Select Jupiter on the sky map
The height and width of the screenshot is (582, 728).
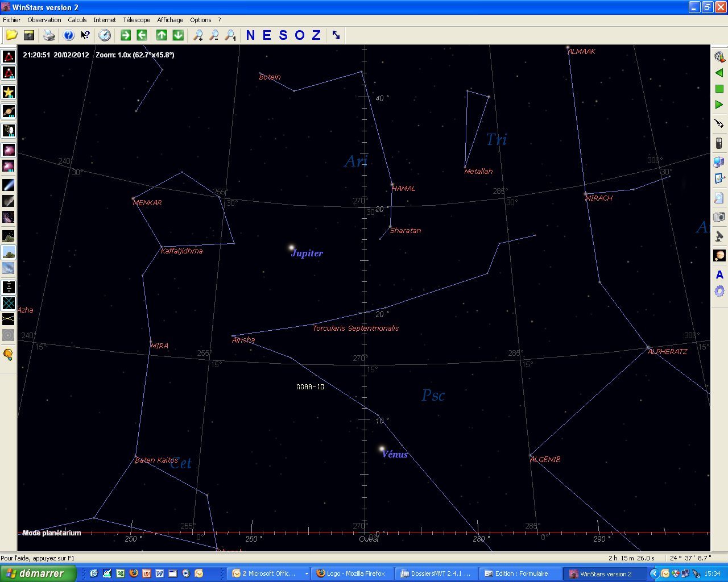click(291, 248)
